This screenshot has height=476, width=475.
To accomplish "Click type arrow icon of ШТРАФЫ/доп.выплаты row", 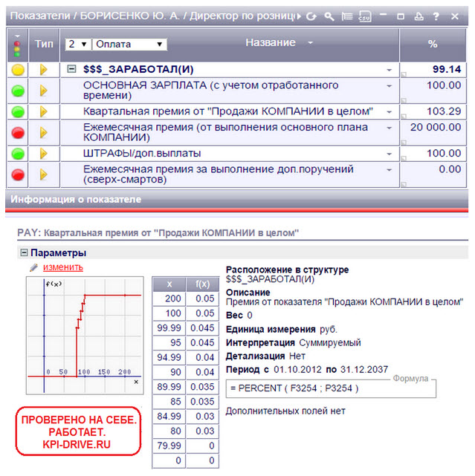I will click(x=43, y=154).
